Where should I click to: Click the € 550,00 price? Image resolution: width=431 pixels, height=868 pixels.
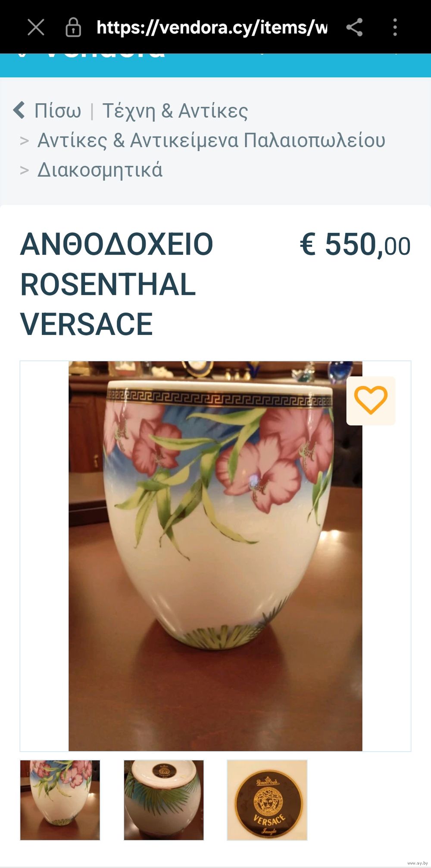point(355,245)
